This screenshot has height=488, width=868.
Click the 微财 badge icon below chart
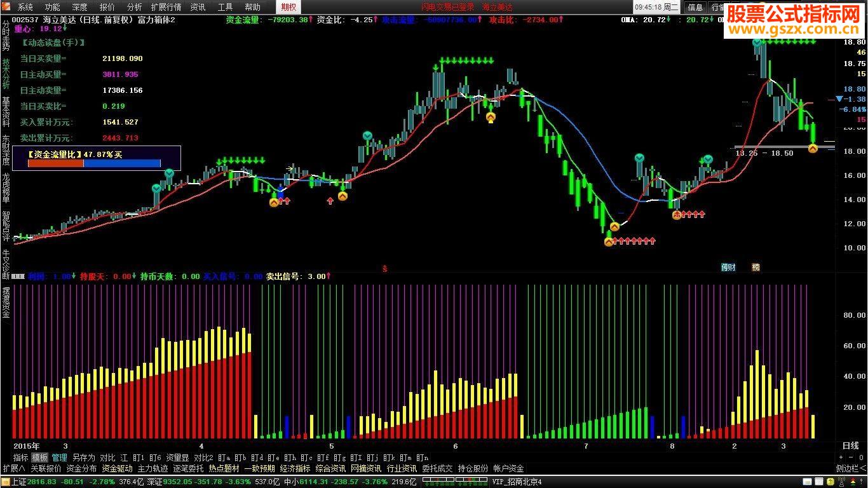click(x=728, y=268)
